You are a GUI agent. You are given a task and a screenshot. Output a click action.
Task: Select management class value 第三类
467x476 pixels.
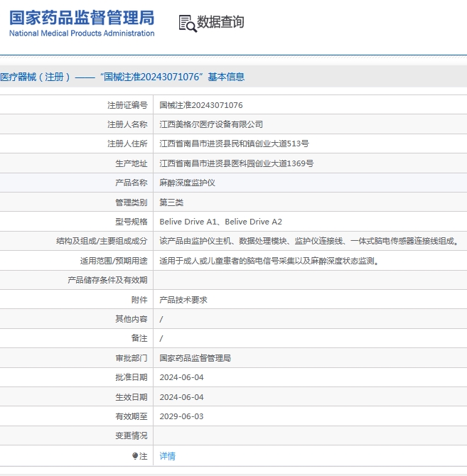pyautogui.click(x=171, y=202)
